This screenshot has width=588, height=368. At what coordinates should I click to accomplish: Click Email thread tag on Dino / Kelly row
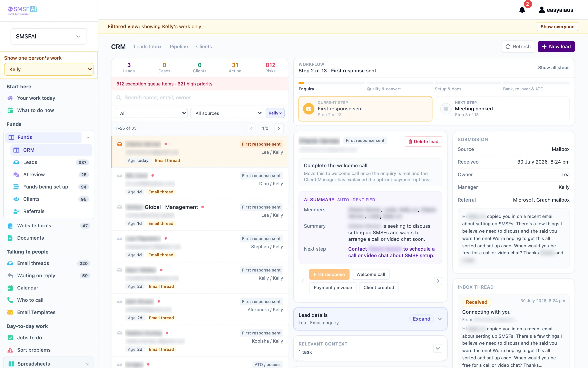coord(161,192)
